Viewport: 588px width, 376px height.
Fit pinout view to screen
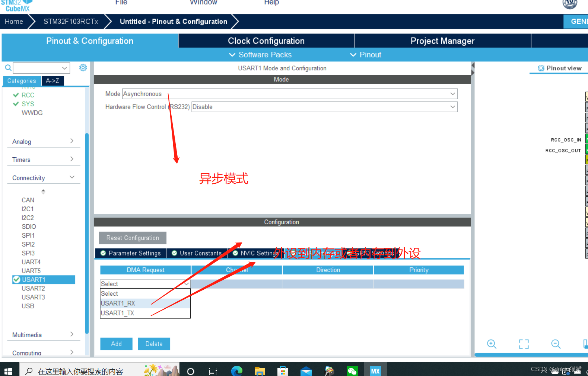coord(524,344)
